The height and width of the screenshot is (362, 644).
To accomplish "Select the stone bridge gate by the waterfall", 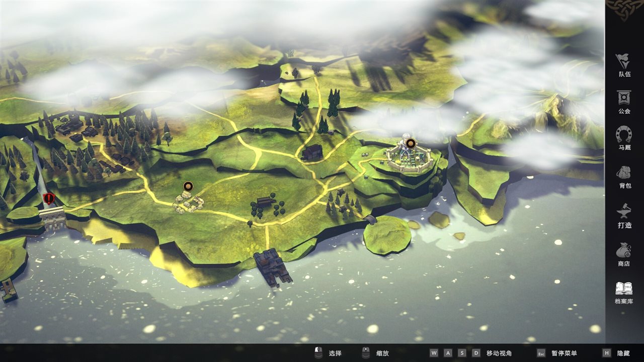I will [x=51, y=217].
